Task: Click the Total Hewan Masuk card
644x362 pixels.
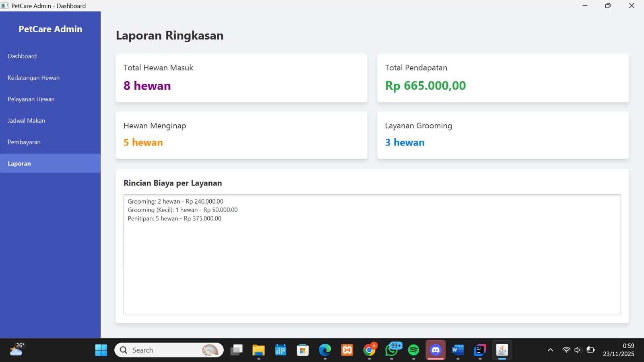Action: tap(241, 78)
